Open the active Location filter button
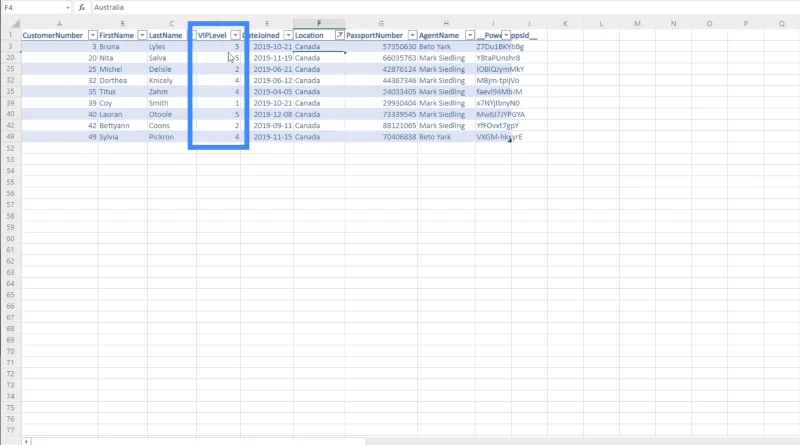This screenshot has height=445, width=800. tap(340, 35)
